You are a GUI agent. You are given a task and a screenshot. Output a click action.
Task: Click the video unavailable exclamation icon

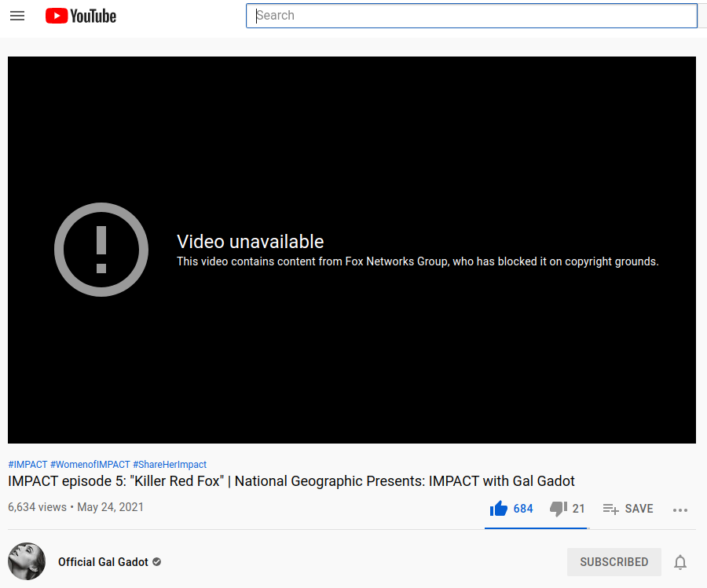tap(101, 250)
